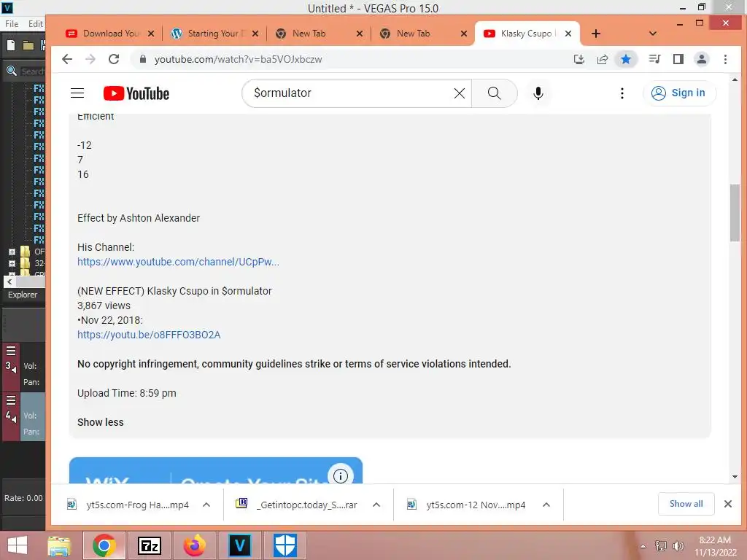Image resolution: width=747 pixels, height=560 pixels.
Task: Open the Windows Start menu
Action: click(18, 545)
